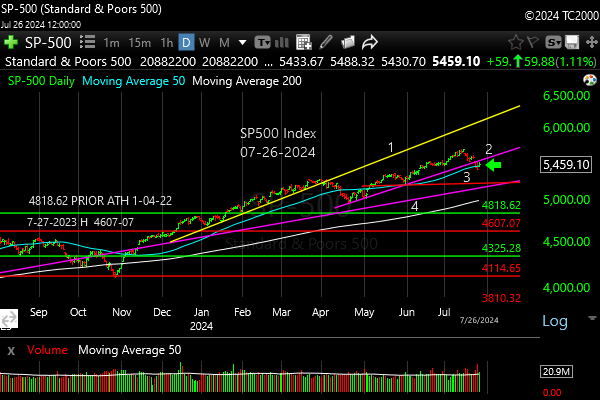The width and height of the screenshot is (600, 400).
Task: Click the Standard & Poors 500 company name
Action: coord(68,62)
